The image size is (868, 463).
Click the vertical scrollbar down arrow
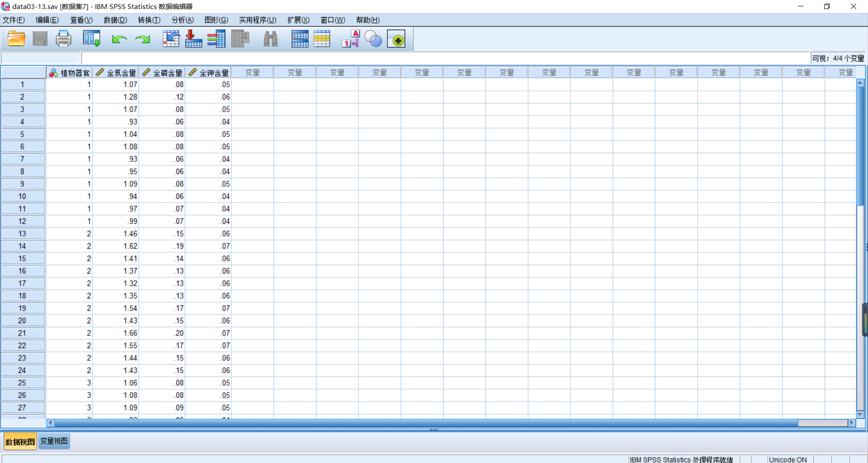tap(860, 414)
